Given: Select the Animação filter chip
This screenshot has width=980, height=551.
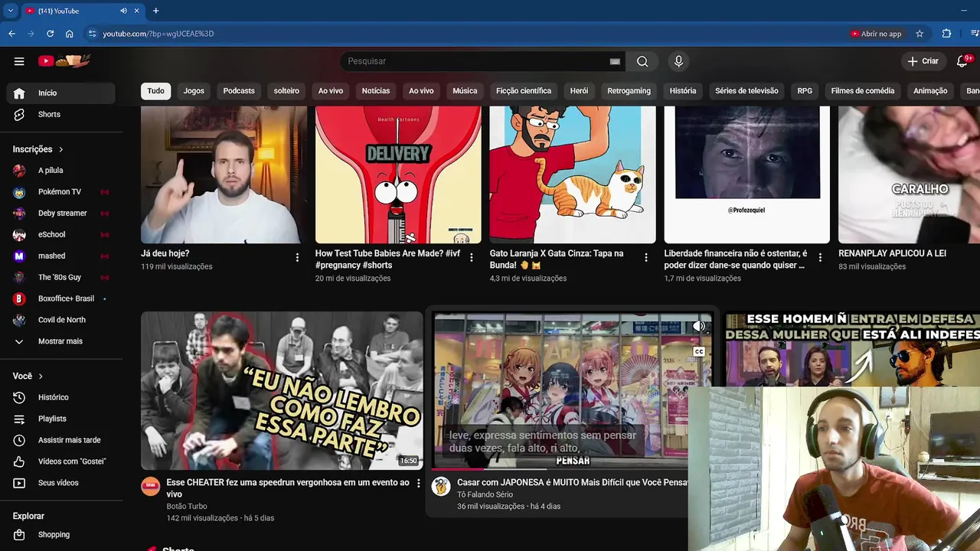Looking at the screenshot, I should 930,91.
